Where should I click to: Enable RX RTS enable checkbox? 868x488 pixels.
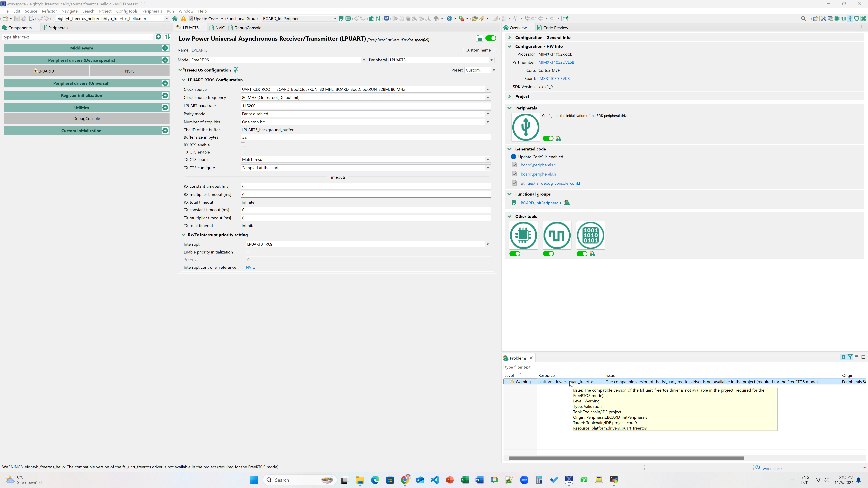tap(243, 145)
